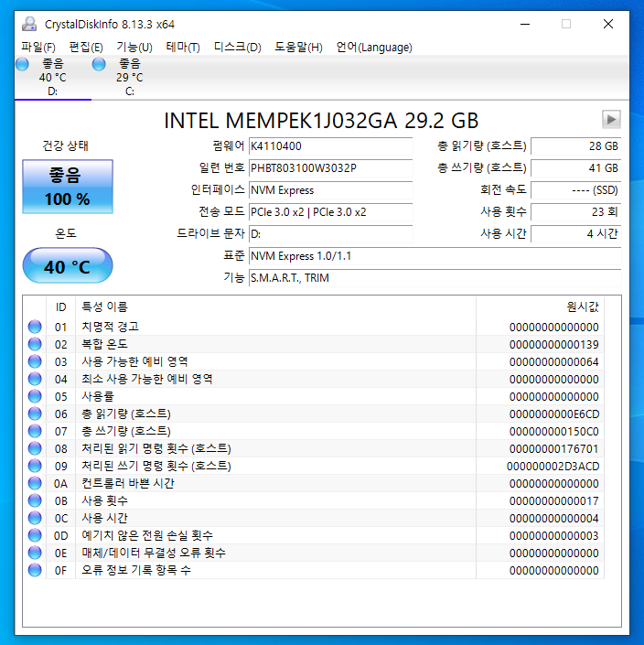Click the transfer mode field PCIe 3.0 x2
This screenshot has height=645, width=644.
tap(330, 212)
